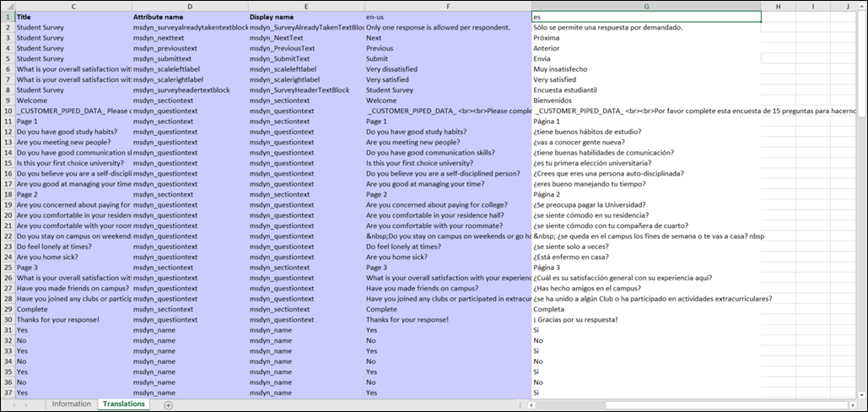
Task: Select column F header
Action: 447,6
